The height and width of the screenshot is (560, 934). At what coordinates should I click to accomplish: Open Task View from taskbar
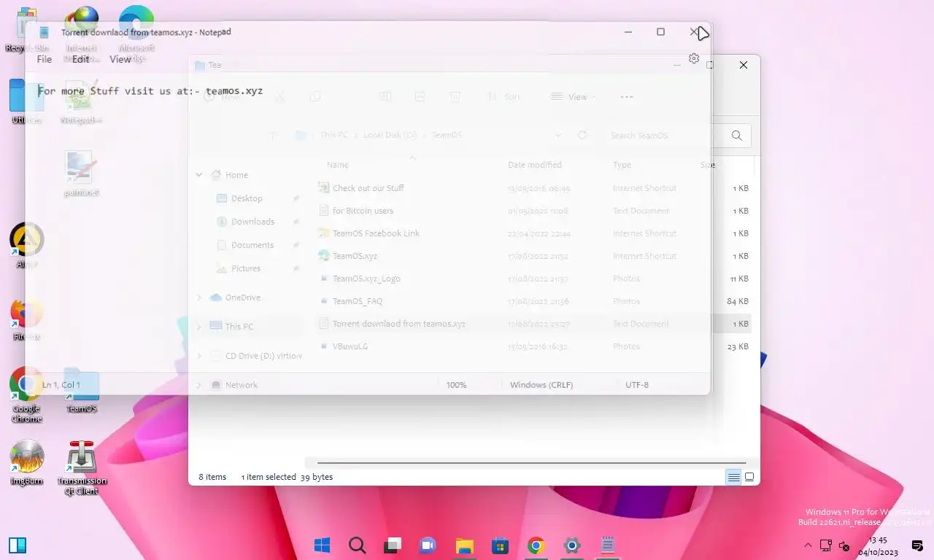393,545
